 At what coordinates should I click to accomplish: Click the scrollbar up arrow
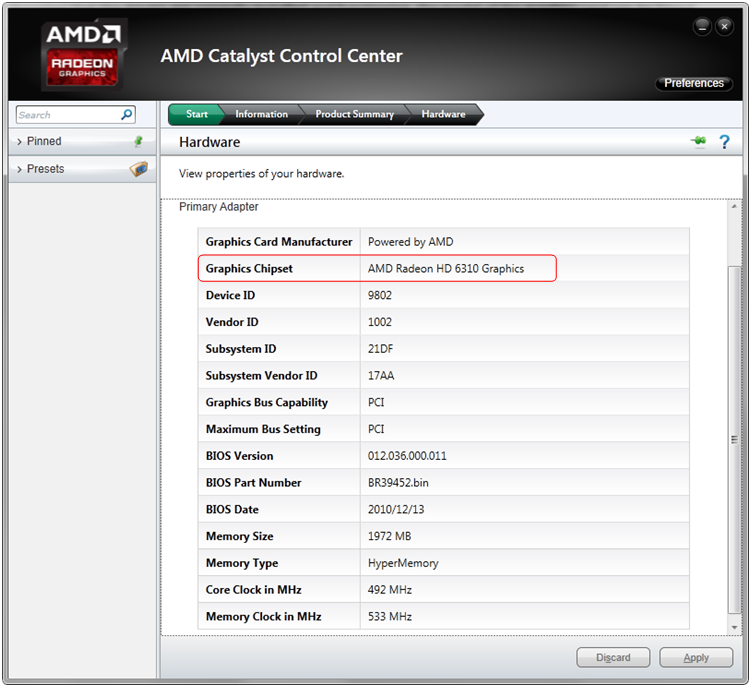click(x=734, y=206)
